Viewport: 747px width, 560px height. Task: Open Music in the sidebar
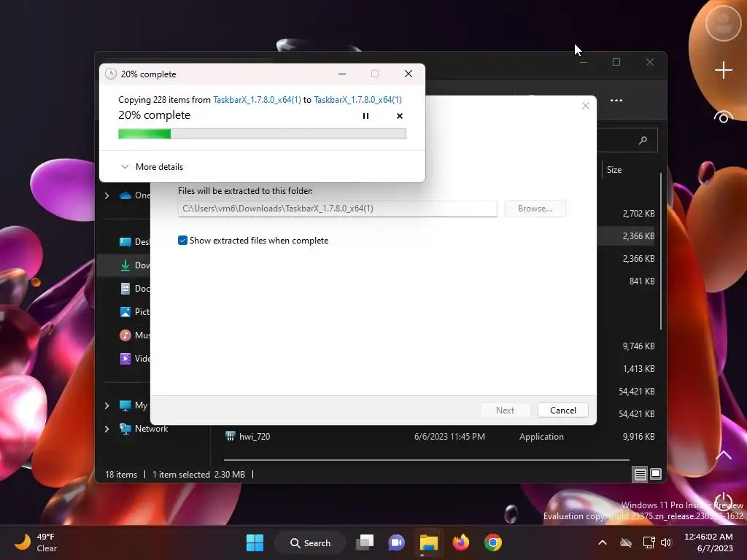point(135,335)
